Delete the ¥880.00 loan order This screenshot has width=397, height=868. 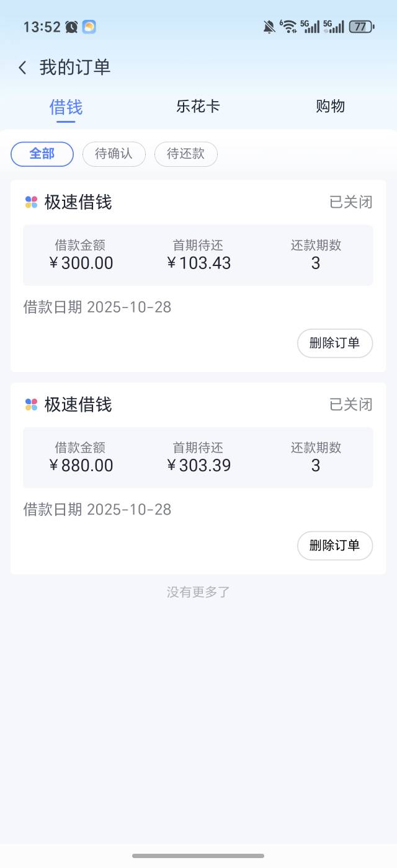[x=335, y=546]
